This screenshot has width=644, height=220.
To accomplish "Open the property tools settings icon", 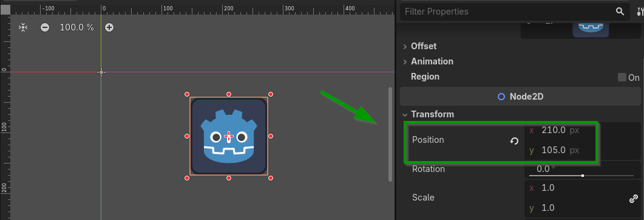I will coord(640,12).
